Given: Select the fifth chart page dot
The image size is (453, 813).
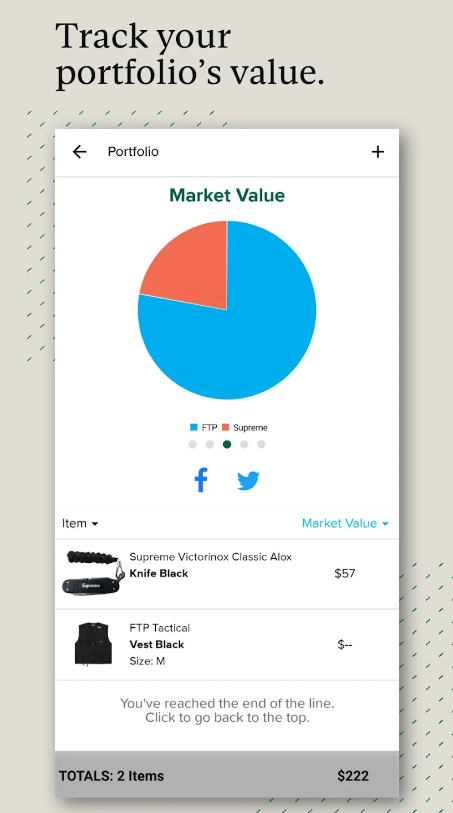Looking at the screenshot, I should pyautogui.click(x=261, y=444).
